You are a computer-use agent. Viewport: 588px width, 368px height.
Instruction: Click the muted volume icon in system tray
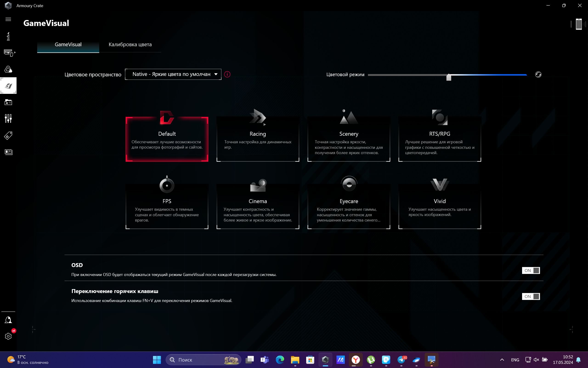(x=536, y=360)
